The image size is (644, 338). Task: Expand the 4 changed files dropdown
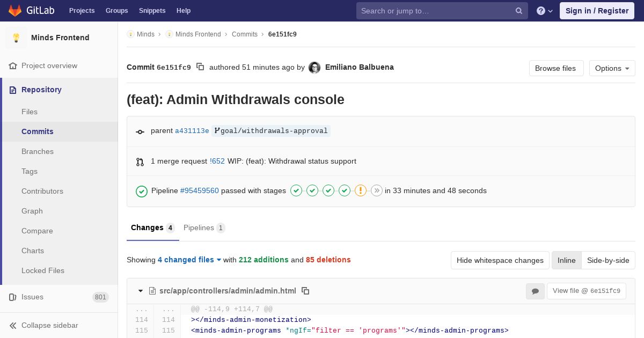pyautogui.click(x=189, y=260)
